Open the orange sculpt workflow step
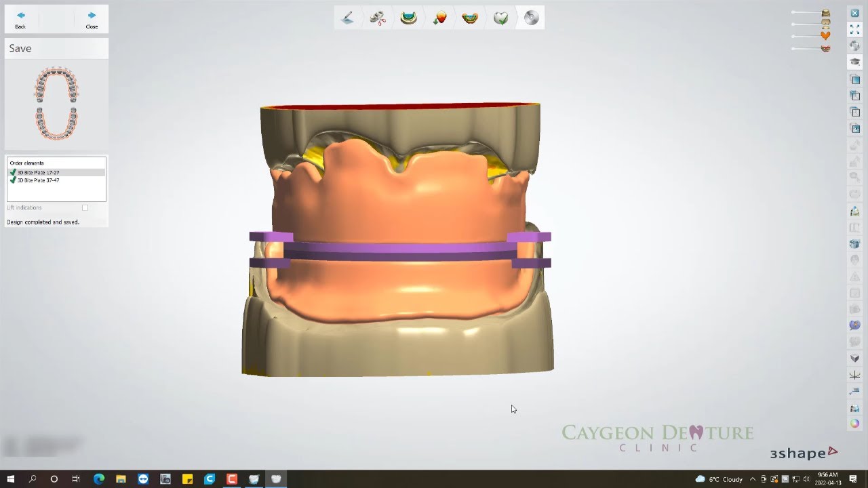The height and width of the screenshot is (488, 868). point(470,18)
